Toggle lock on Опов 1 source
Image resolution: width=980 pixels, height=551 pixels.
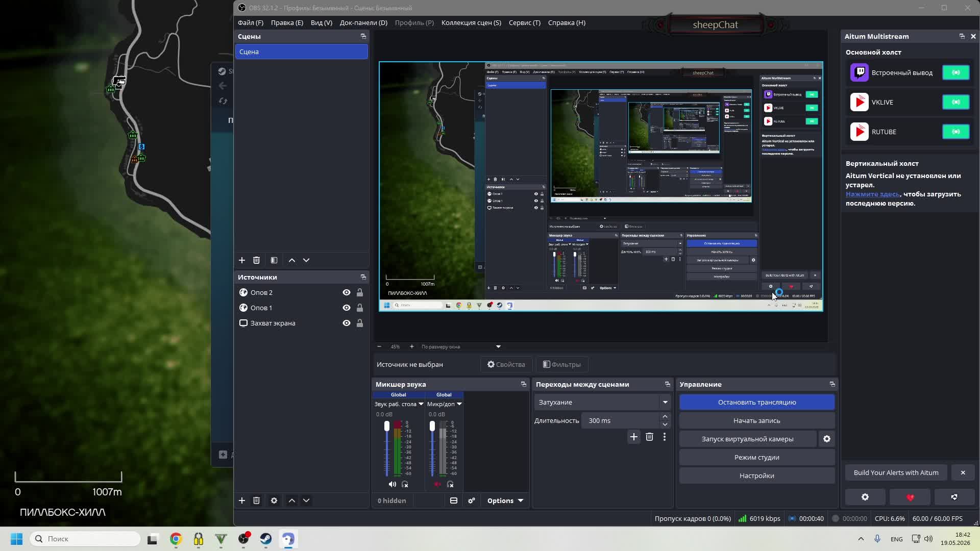pyautogui.click(x=360, y=308)
